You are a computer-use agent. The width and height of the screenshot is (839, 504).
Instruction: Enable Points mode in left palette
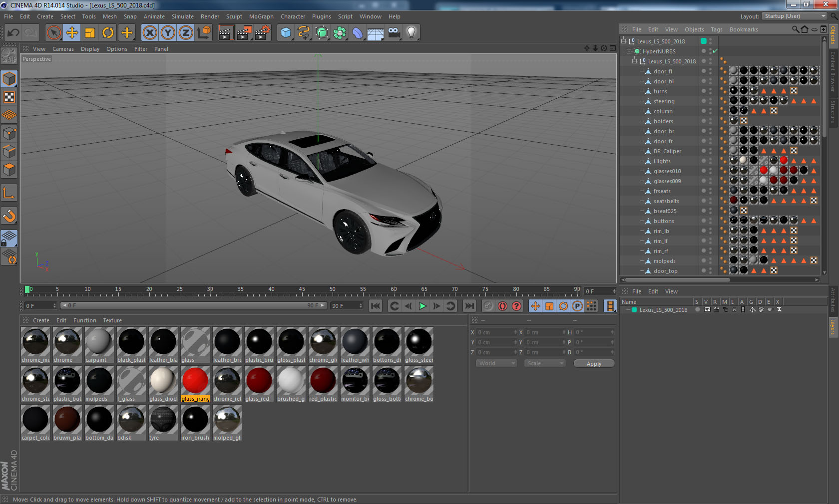[x=9, y=133]
